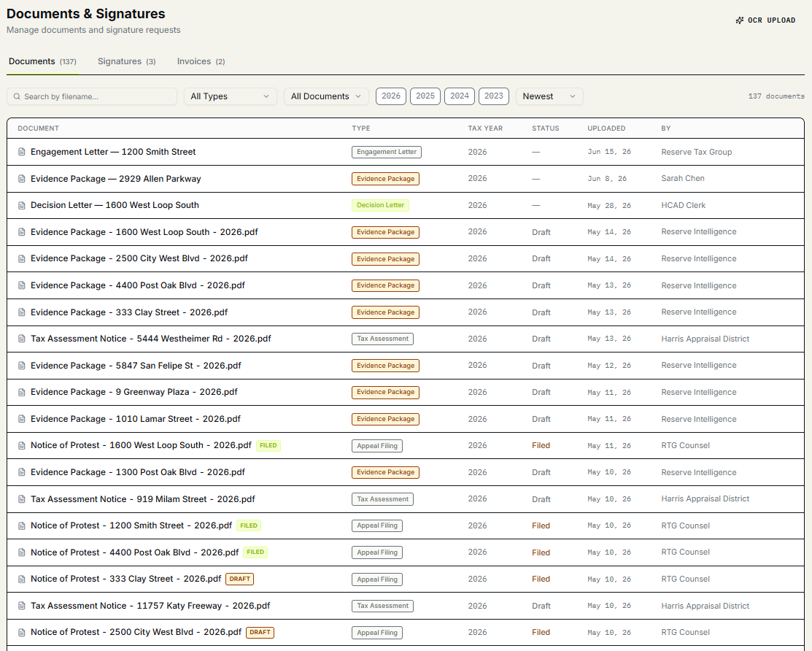Toggle the 2023 year filter chip
Image resolution: width=812 pixels, height=651 pixels.
(493, 96)
